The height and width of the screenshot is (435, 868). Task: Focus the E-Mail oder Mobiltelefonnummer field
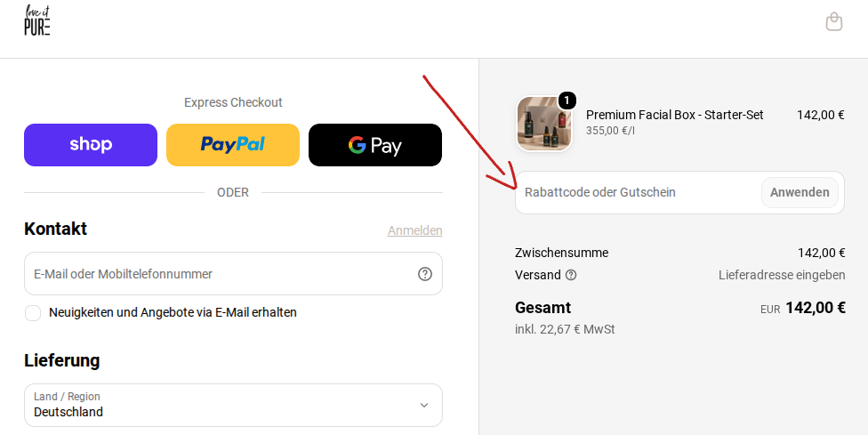click(233, 274)
